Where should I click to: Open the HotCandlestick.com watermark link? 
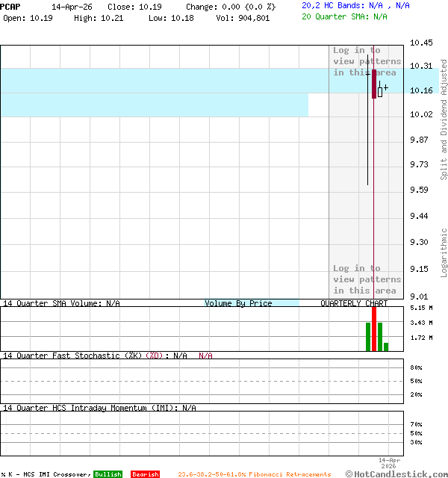pos(396,474)
